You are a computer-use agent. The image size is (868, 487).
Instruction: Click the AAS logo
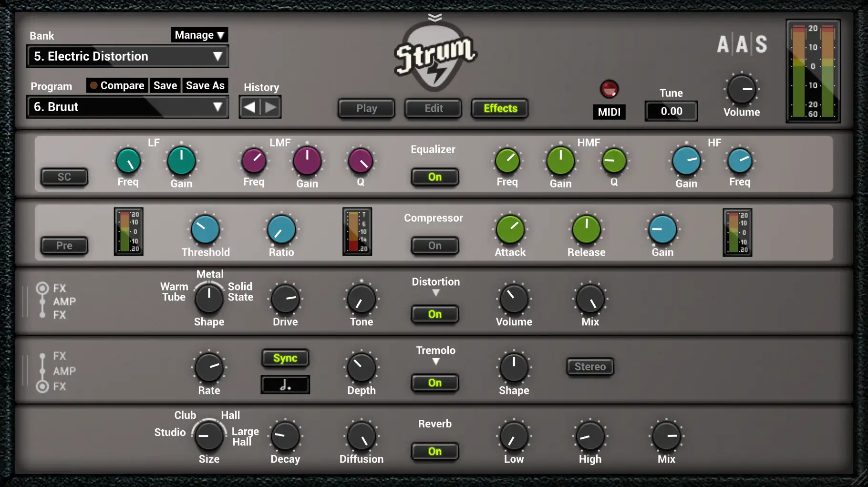coord(742,44)
